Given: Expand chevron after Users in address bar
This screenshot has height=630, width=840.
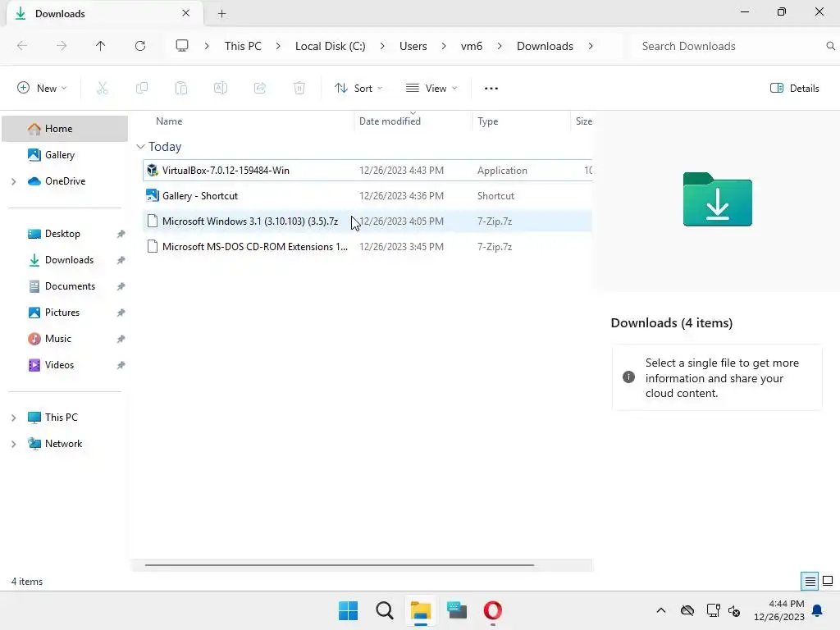Looking at the screenshot, I should 444,46.
